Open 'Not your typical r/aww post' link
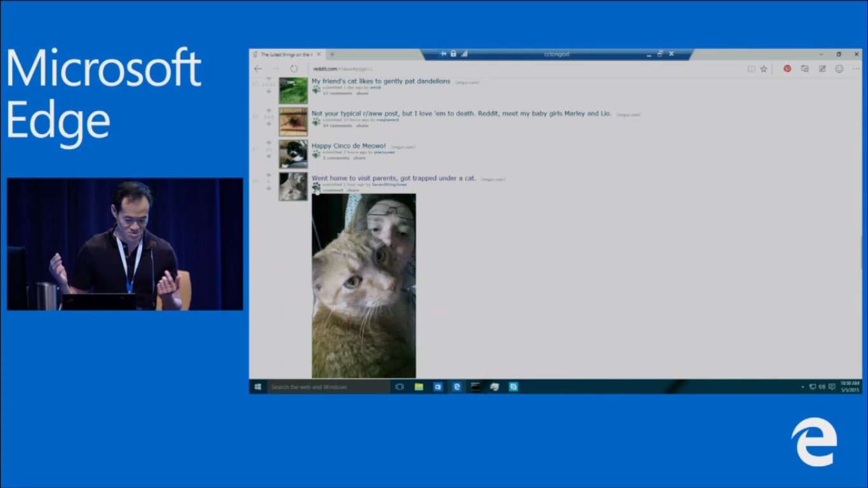This screenshot has height=488, width=868. 461,114
